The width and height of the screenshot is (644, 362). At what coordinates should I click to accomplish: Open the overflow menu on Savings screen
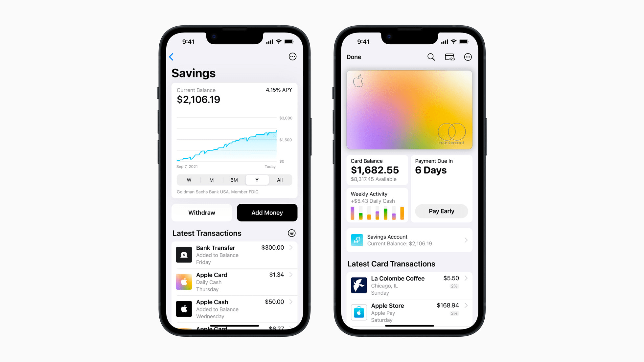click(x=292, y=57)
